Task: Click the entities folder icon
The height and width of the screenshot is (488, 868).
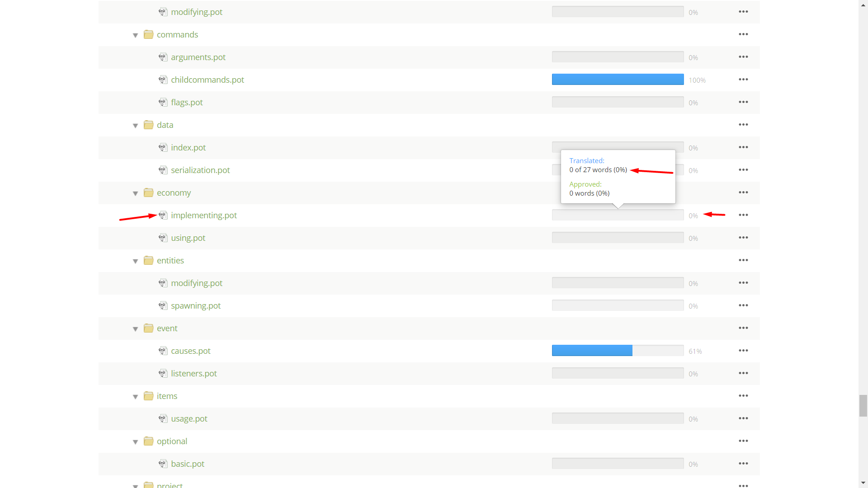Action: pos(148,260)
